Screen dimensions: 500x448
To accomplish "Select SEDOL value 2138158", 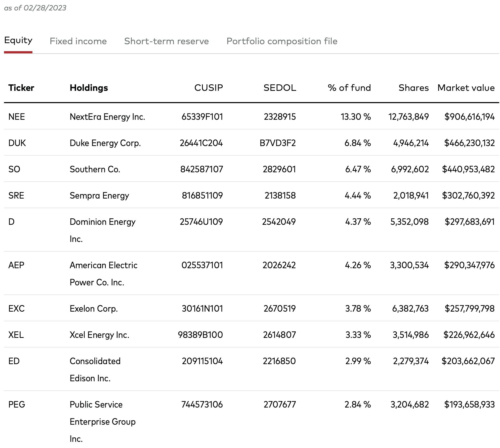I will click(280, 195).
